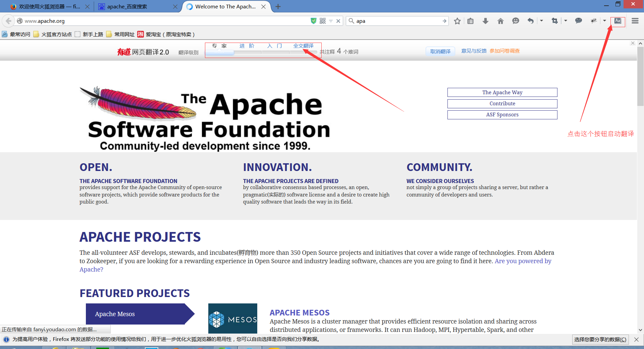
Task: Open the 参加问卷调查 link
Action: (x=504, y=51)
